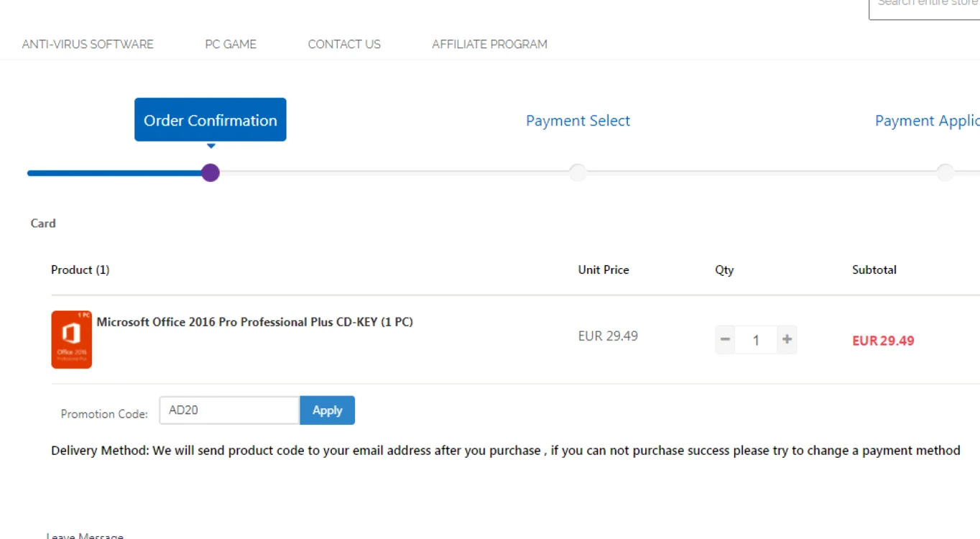The height and width of the screenshot is (539, 980).
Task: Open the Affiliate Program page
Action: coord(489,44)
